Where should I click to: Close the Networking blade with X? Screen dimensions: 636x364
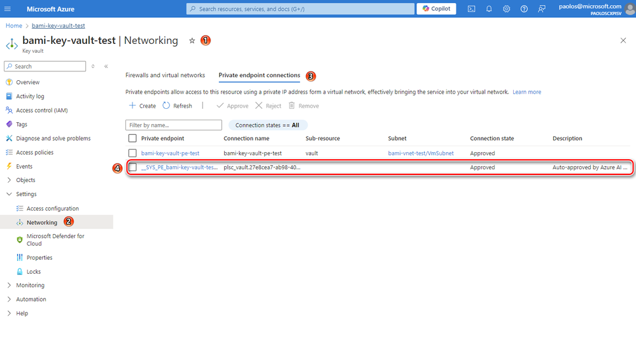pos(623,41)
